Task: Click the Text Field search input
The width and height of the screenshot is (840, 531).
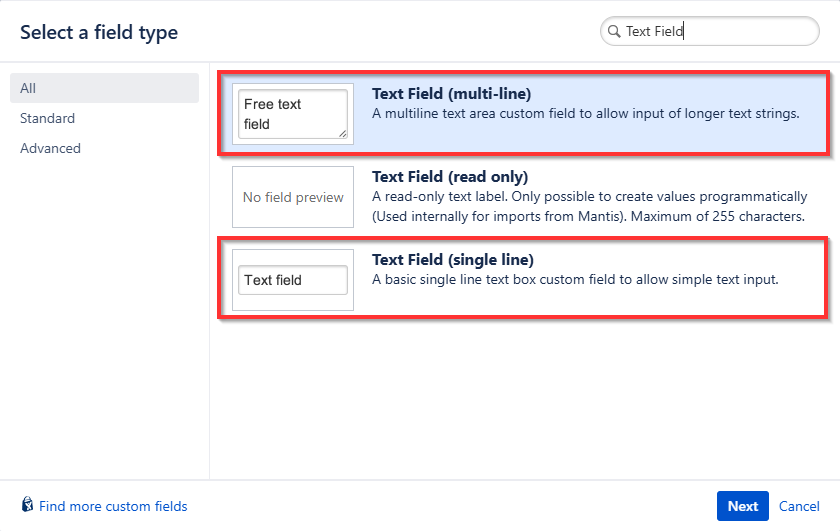Action: (x=715, y=32)
